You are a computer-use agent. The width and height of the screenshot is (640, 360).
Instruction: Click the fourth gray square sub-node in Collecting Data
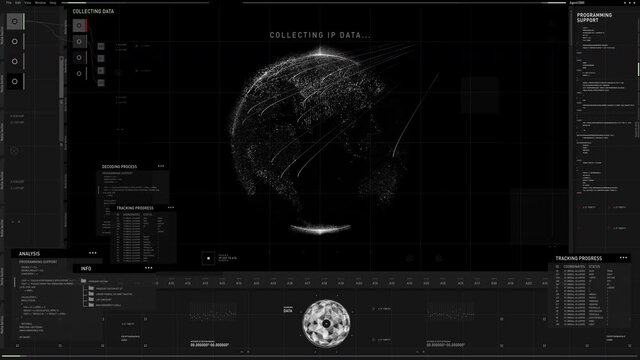click(101, 83)
